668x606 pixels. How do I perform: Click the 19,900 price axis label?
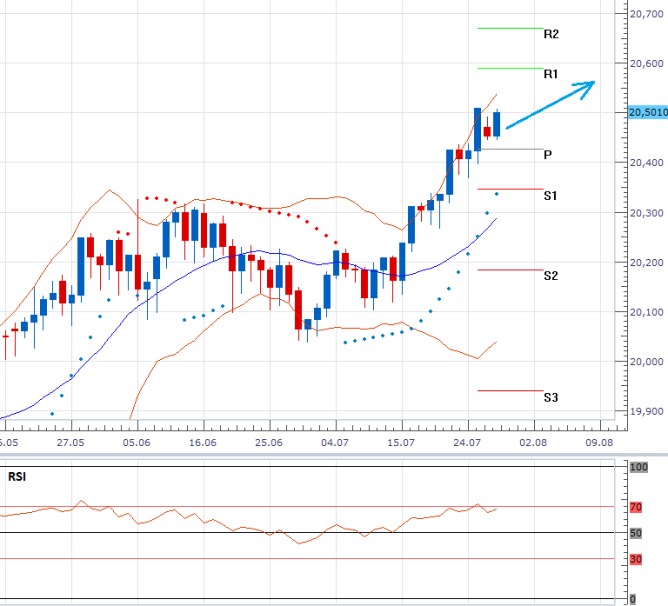pos(647,412)
